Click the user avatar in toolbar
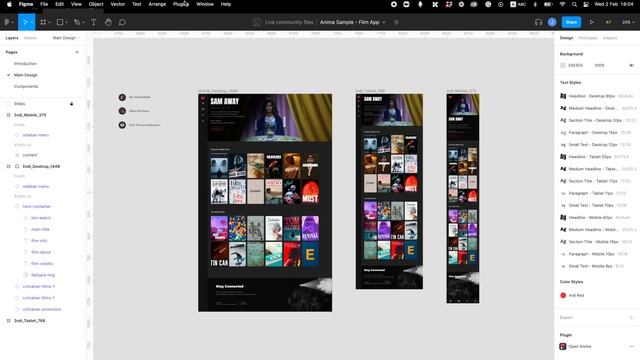The width and height of the screenshot is (640, 360). (552, 22)
